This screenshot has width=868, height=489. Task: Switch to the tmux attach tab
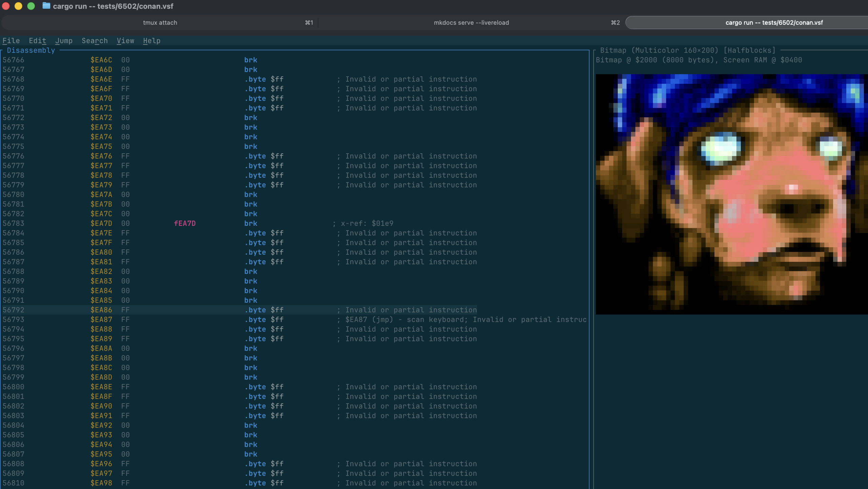pos(160,23)
